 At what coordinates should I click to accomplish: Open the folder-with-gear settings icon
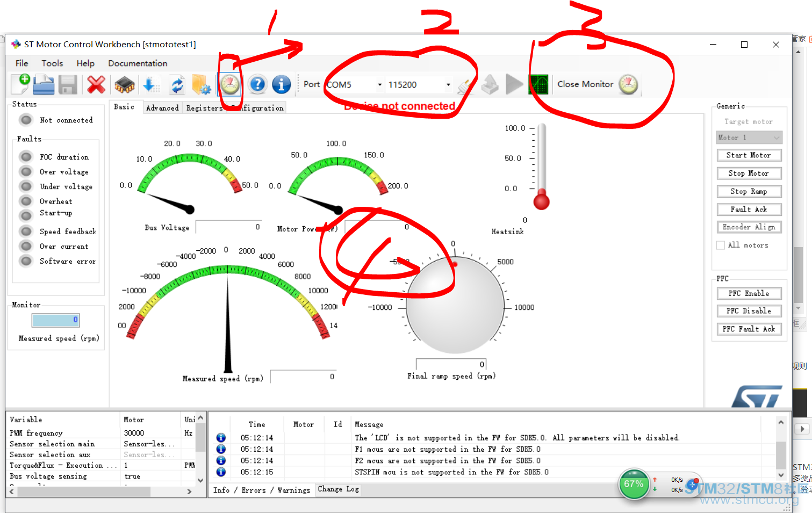pyautogui.click(x=202, y=84)
